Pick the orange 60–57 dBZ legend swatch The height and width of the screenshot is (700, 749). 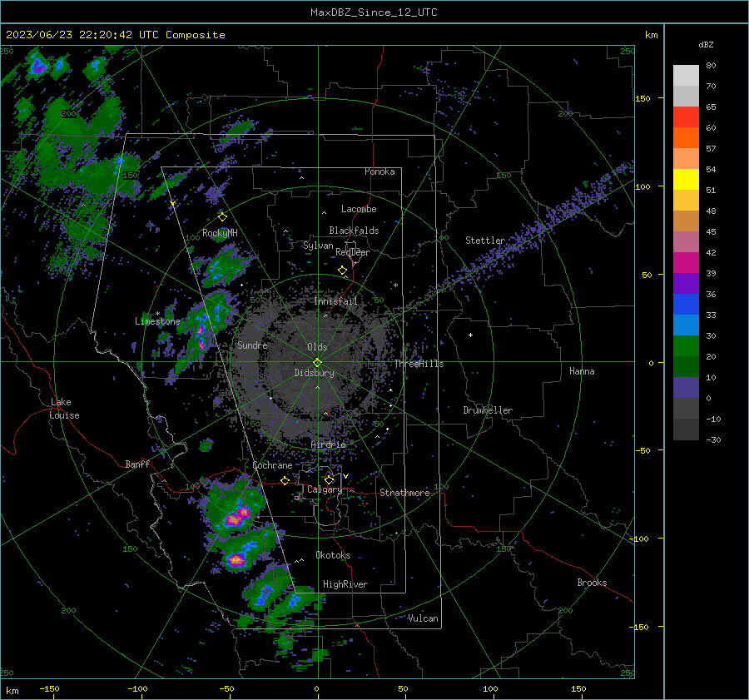[x=686, y=138]
